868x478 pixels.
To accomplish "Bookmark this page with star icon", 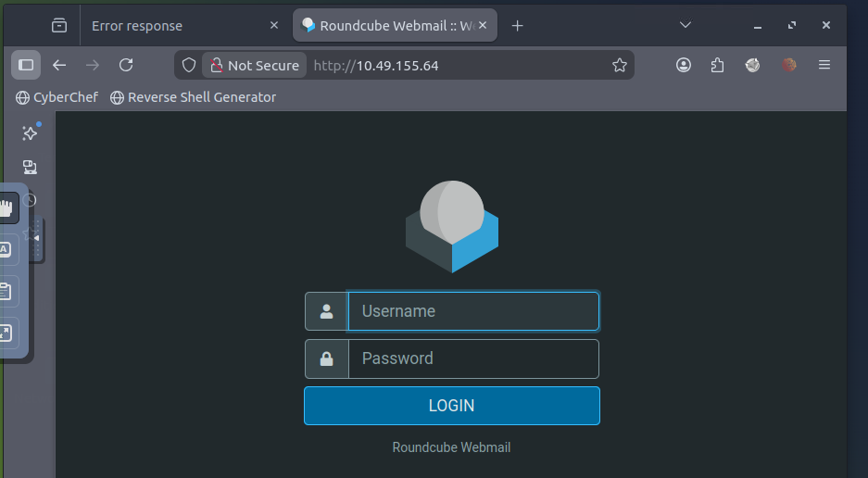I will coord(620,66).
